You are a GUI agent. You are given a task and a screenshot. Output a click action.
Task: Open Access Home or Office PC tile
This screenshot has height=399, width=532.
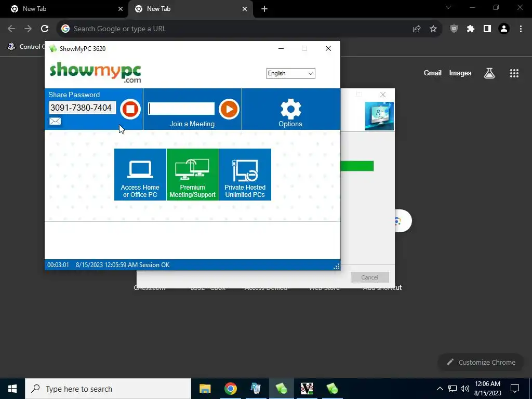tap(140, 175)
